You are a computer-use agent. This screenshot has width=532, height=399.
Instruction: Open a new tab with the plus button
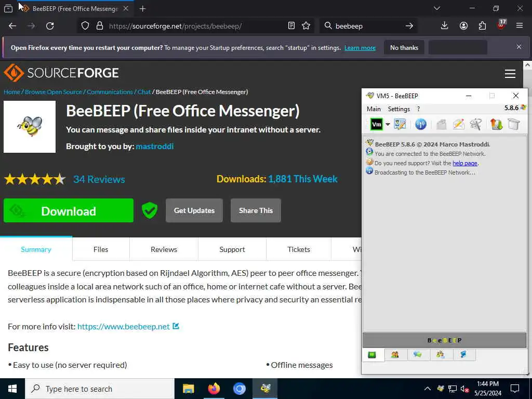coord(142,9)
